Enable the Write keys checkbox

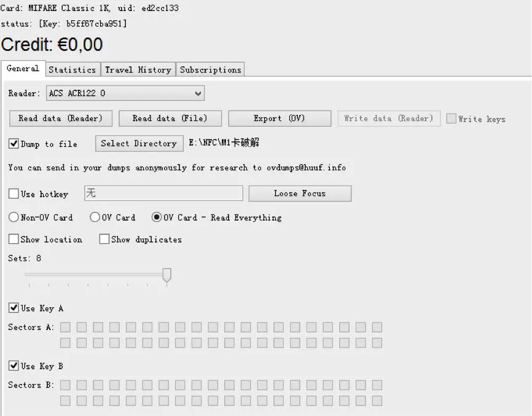point(451,119)
